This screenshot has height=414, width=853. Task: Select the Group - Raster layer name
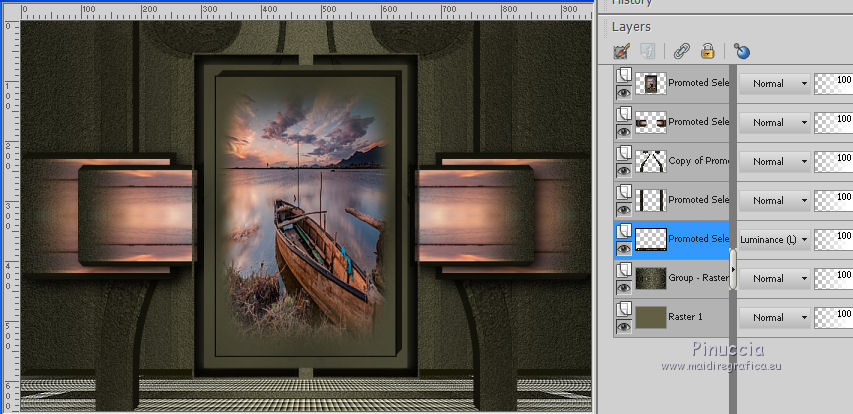[699, 278]
